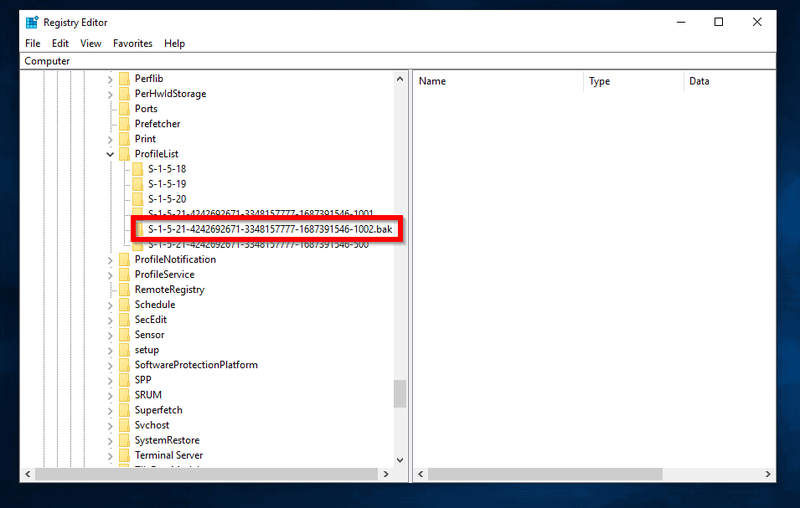The height and width of the screenshot is (508, 800).
Task: Open the File menu
Action: [33, 43]
